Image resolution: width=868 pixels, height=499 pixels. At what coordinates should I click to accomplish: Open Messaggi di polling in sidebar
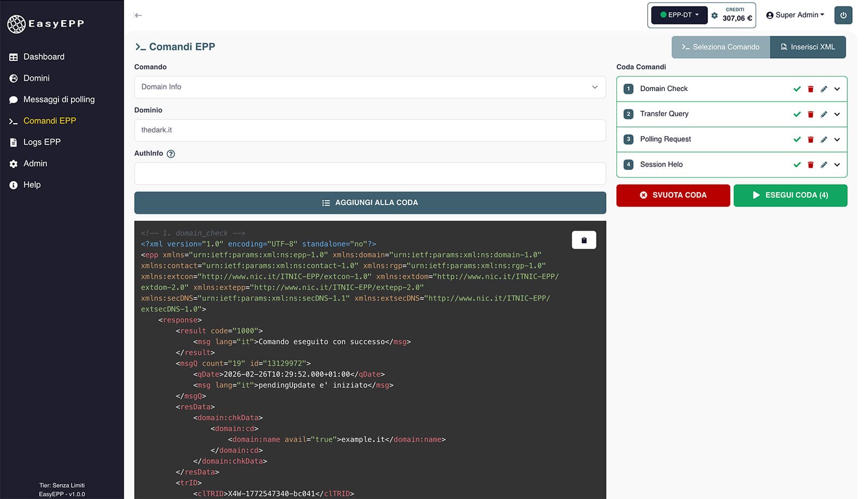click(x=59, y=99)
